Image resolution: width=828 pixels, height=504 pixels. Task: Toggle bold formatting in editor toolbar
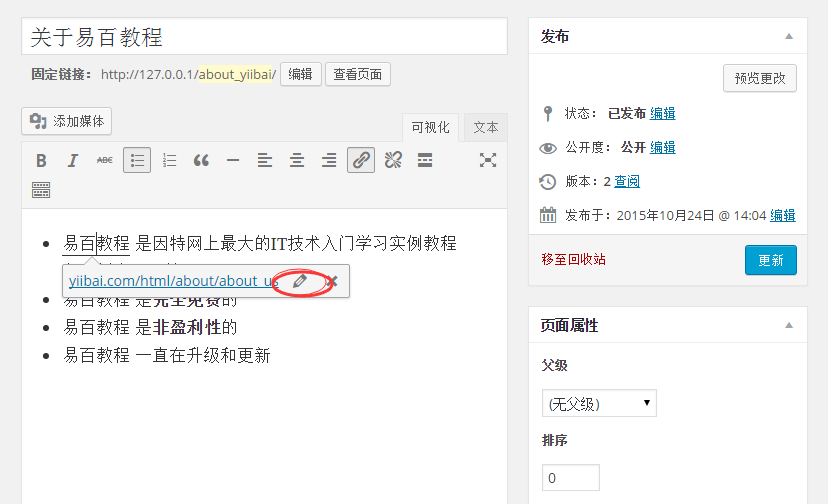[41, 160]
